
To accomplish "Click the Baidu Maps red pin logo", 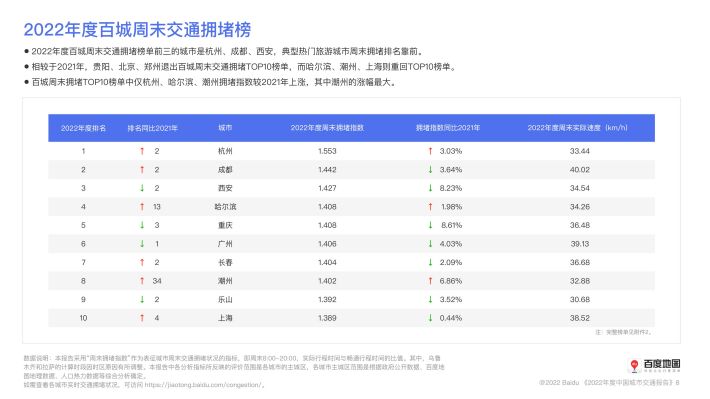I will (x=634, y=365).
